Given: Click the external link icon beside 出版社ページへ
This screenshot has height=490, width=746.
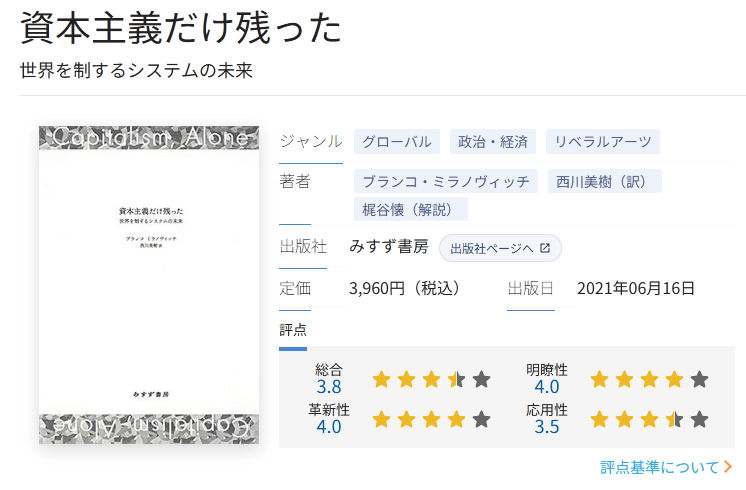Looking at the screenshot, I should (x=545, y=248).
